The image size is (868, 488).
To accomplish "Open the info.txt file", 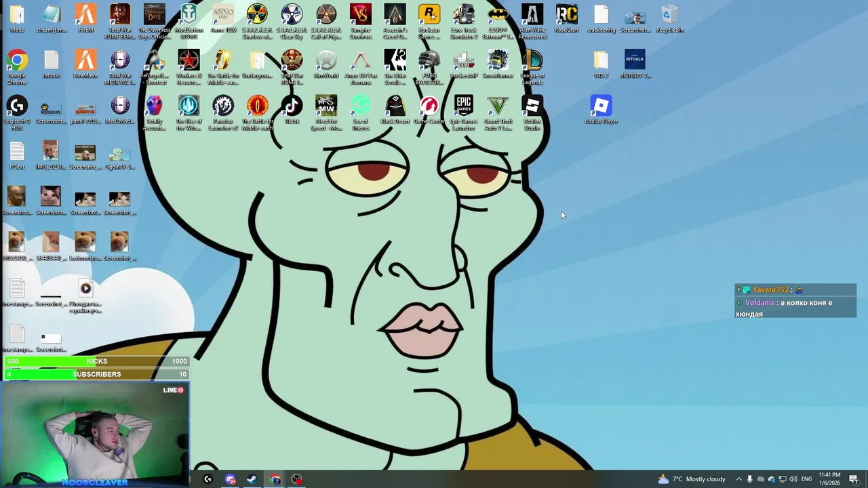I will (52, 64).
